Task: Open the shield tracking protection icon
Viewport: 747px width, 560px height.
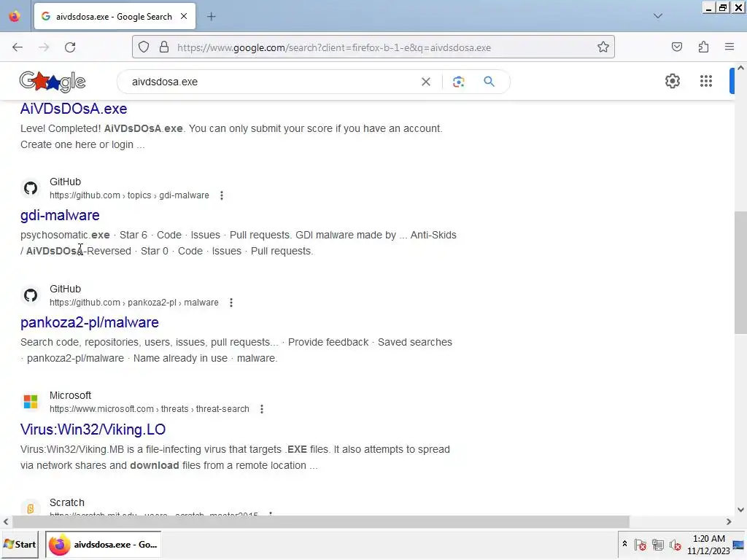Action: 144,47
